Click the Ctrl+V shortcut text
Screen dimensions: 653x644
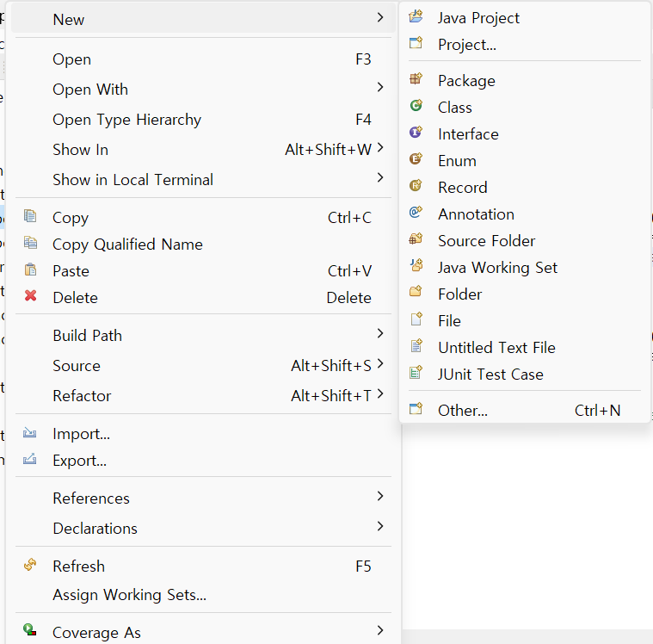click(x=349, y=271)
